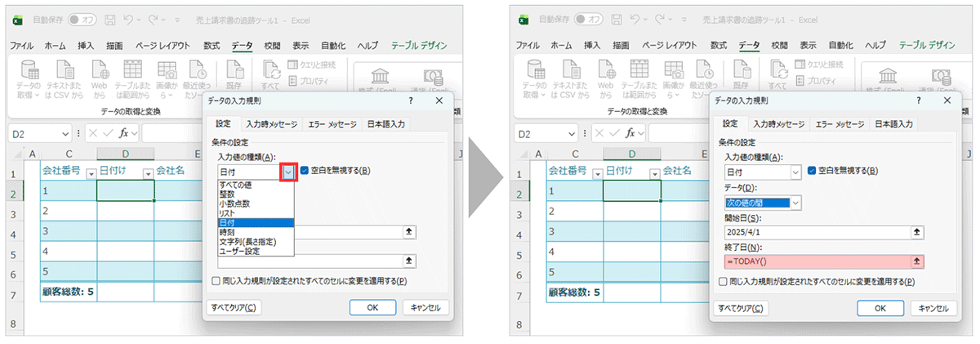This screenshot has width=980, height=344.
Task: Open 会社番号 filter dropdown in right window
Action: pos(598,172)
